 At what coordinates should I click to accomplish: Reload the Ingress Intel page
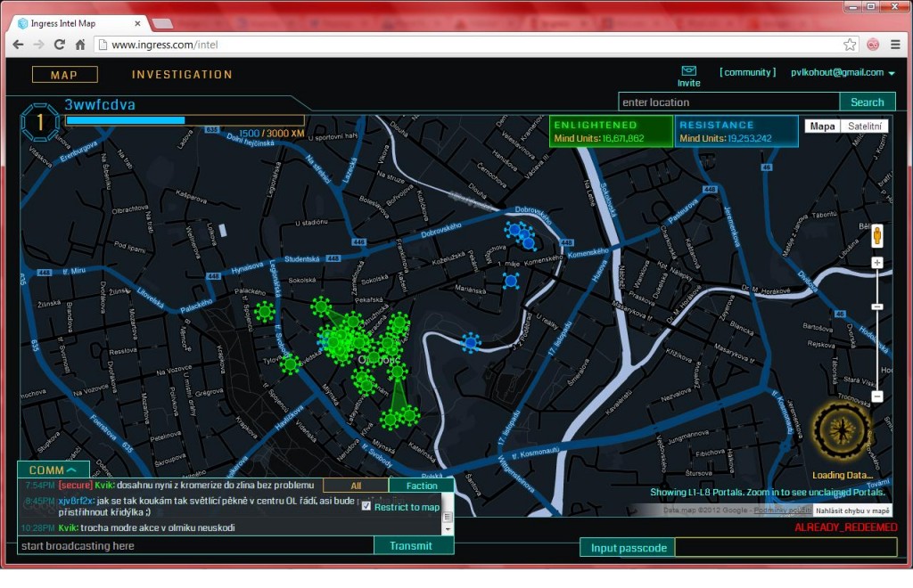coord(60,45)
